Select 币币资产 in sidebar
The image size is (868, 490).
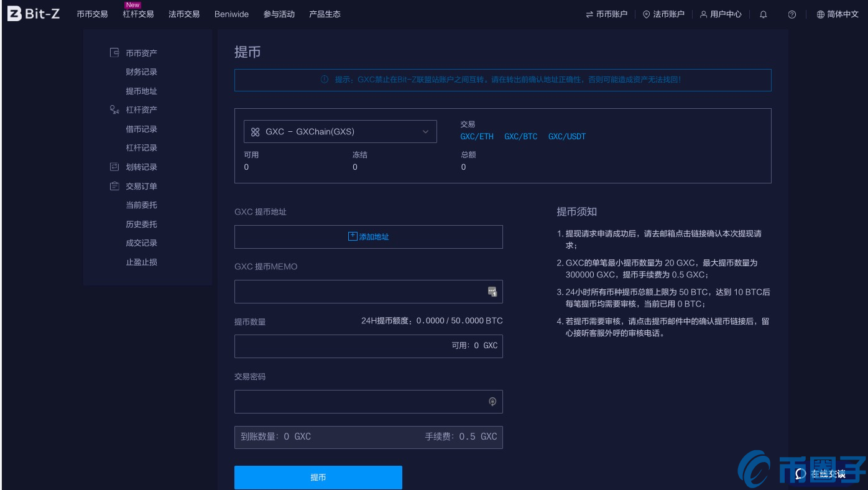(141, 53)
